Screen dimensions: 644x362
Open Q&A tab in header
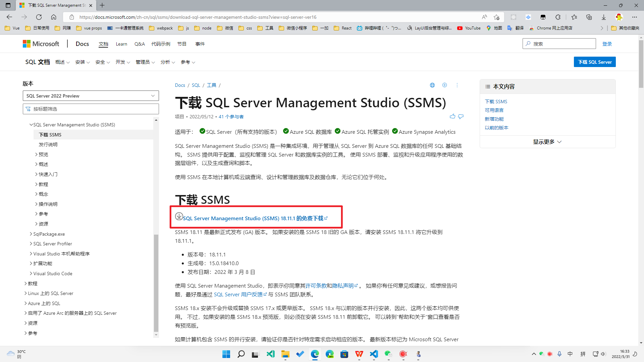coord(140,44)
